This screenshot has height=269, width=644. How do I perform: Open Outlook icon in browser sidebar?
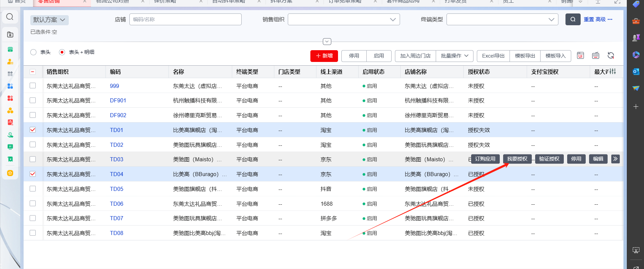636,71
